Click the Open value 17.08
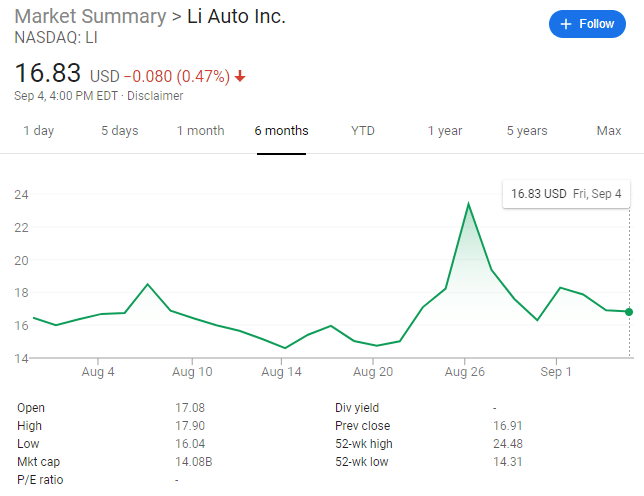This screenshot has height=496, width=644. pyautogui.click(x=190, y=408)
